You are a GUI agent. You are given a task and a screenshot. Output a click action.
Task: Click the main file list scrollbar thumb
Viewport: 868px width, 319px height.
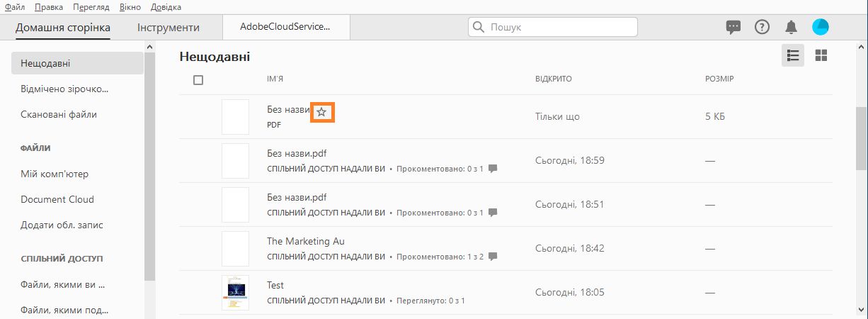pos(862,138)
